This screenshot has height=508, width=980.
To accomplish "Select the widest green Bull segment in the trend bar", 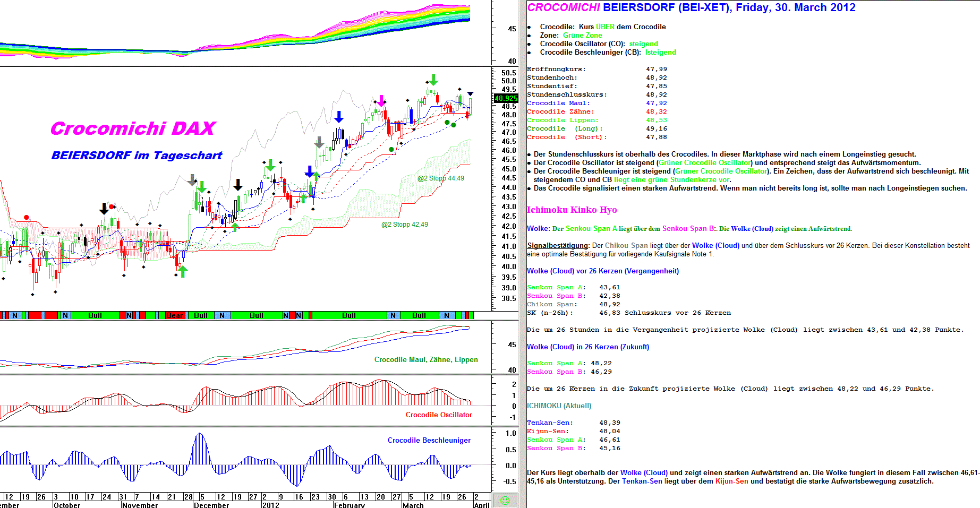I will pyautogui.click(x=349, y=315).
